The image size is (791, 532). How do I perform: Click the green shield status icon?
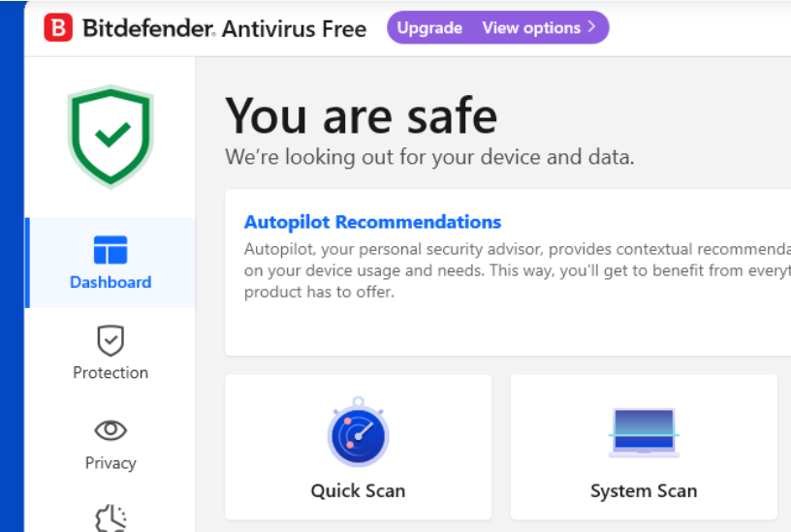(x=111, y=135)
